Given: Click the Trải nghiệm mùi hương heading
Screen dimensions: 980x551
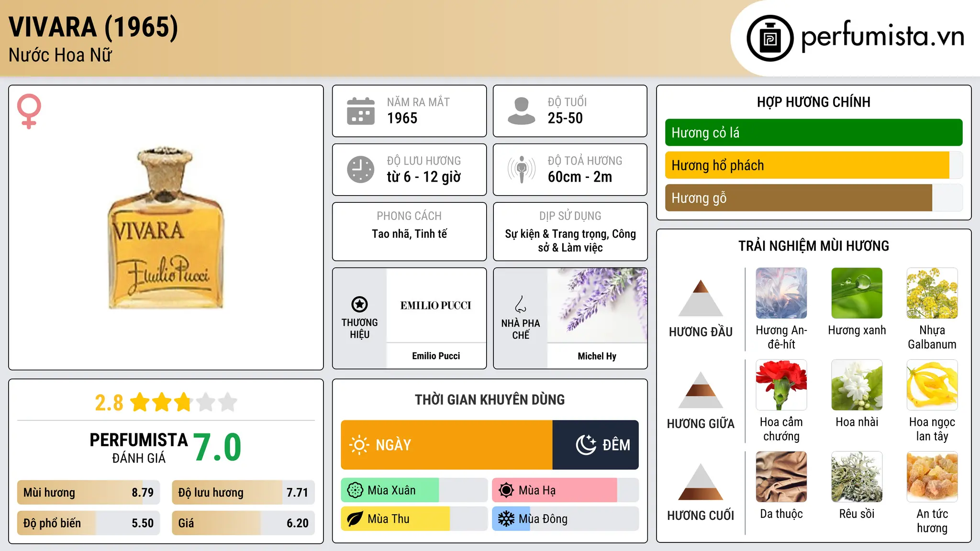Looking at the screenshot, I should [813, 246].
